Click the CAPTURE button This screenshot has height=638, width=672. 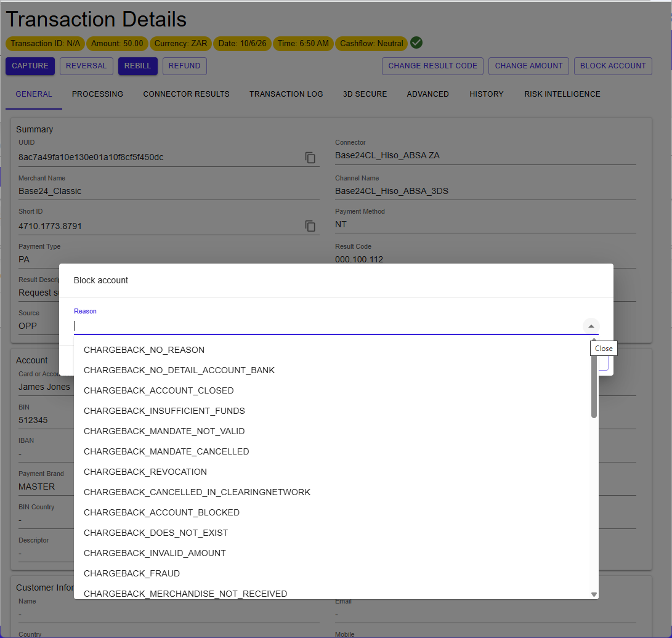[x=30, y=66]
